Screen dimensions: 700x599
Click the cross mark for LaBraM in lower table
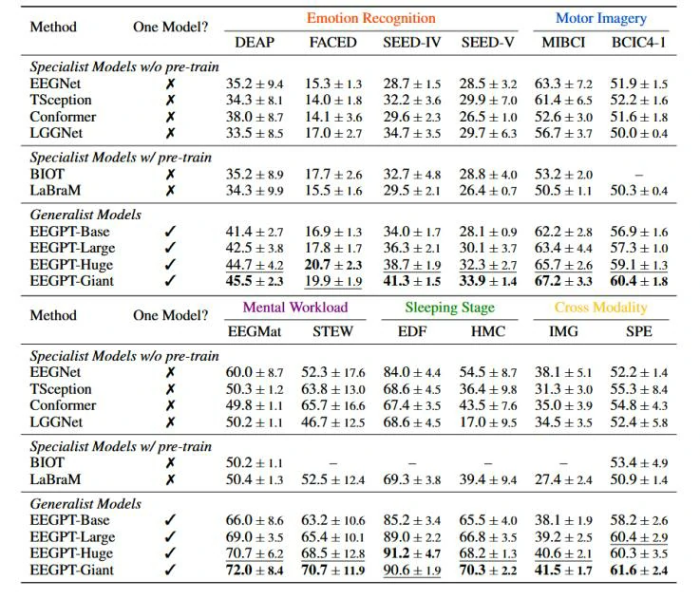[170, 479]
